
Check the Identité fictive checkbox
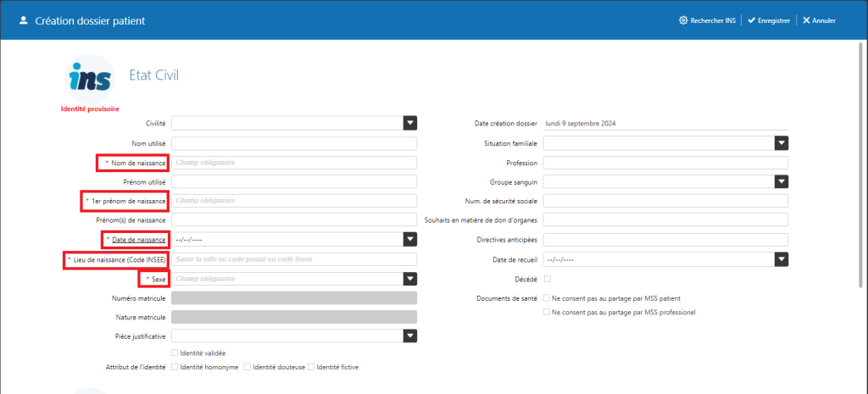(311, 367)
